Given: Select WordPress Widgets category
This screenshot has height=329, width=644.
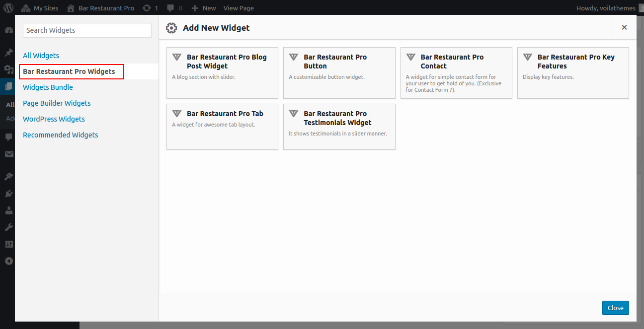Looking at the screenshot, I should click(54, 119).
